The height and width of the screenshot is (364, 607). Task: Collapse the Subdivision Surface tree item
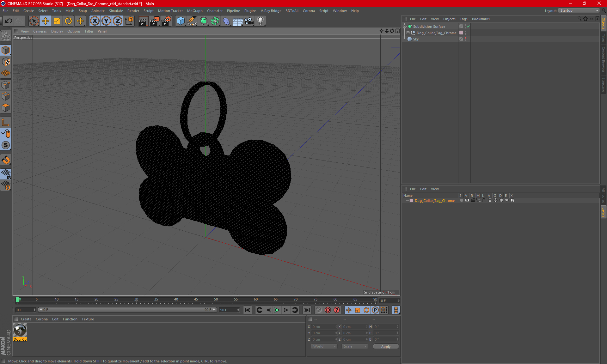click(x=405, y=27)
